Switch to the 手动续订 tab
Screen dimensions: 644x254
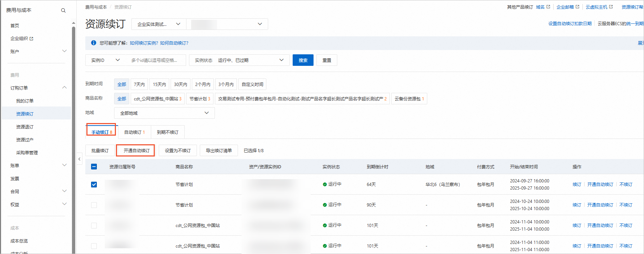pos(102,132)
